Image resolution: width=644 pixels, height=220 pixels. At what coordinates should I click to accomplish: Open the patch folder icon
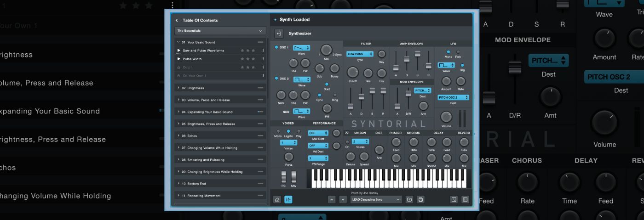[409, 199]
